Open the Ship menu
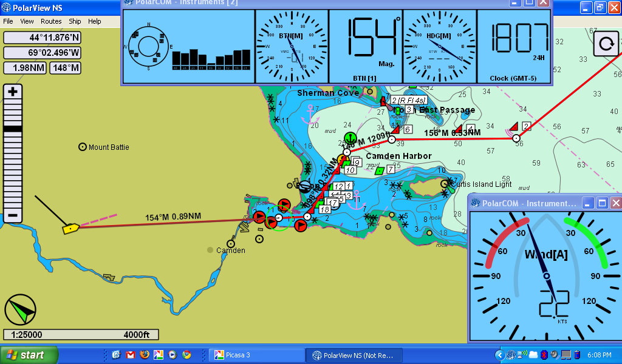The image size is (622, 364). point(75,21)
